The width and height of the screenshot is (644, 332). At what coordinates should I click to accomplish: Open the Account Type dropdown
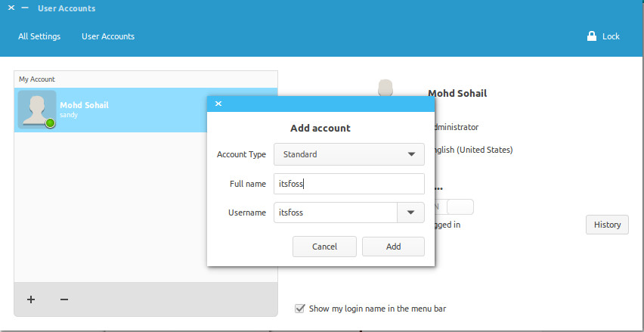348,154
